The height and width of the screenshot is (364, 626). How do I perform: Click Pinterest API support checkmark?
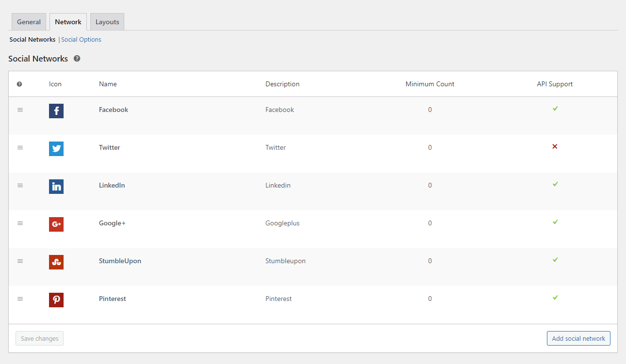(555, 298)
